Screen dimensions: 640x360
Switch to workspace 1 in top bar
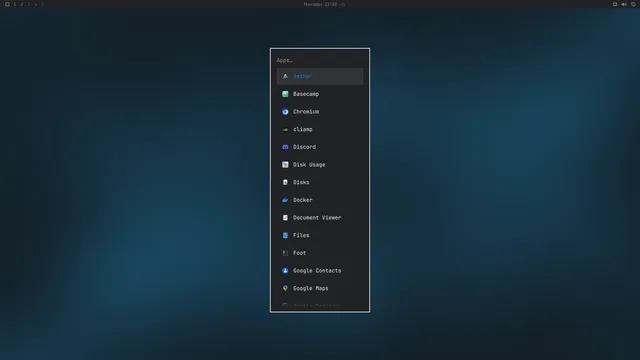point(15,4)
